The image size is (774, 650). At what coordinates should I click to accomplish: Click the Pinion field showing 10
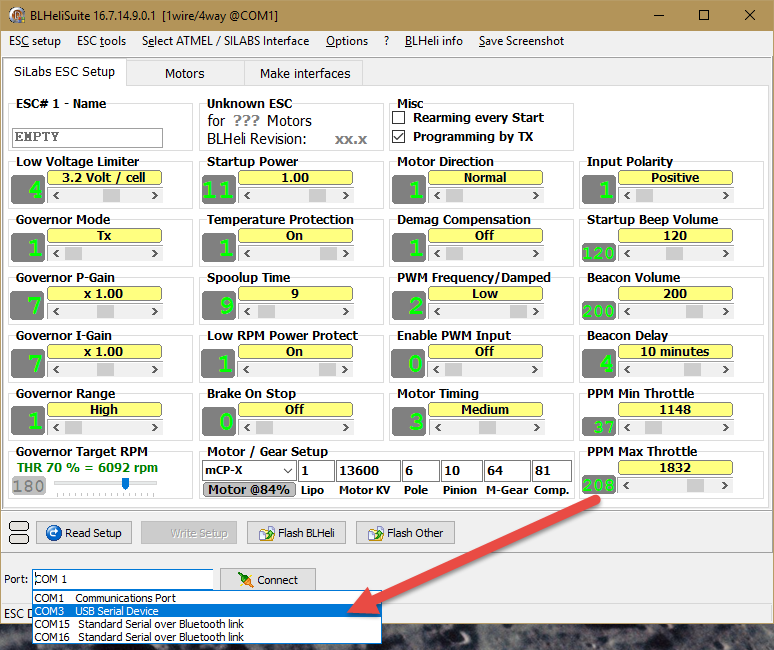462,471
